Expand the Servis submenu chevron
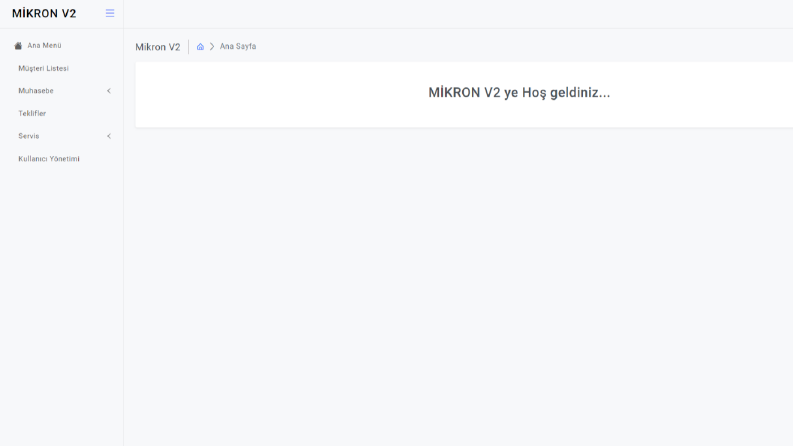This screenshot has height=446, width=793. (x=109, y=136)
